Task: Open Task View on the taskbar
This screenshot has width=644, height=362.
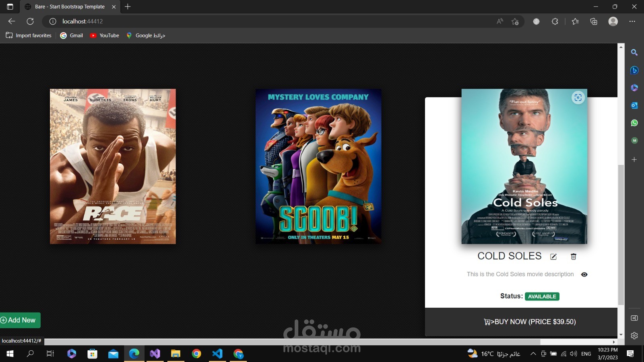Action: (x=50, y=354)
